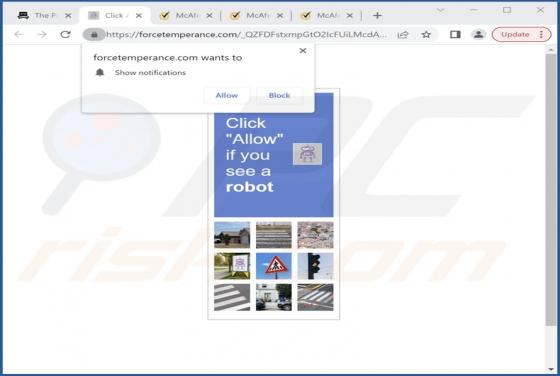Close the active 'Click' tab
This screenshot has width=560, height=376.
(139, 16)
